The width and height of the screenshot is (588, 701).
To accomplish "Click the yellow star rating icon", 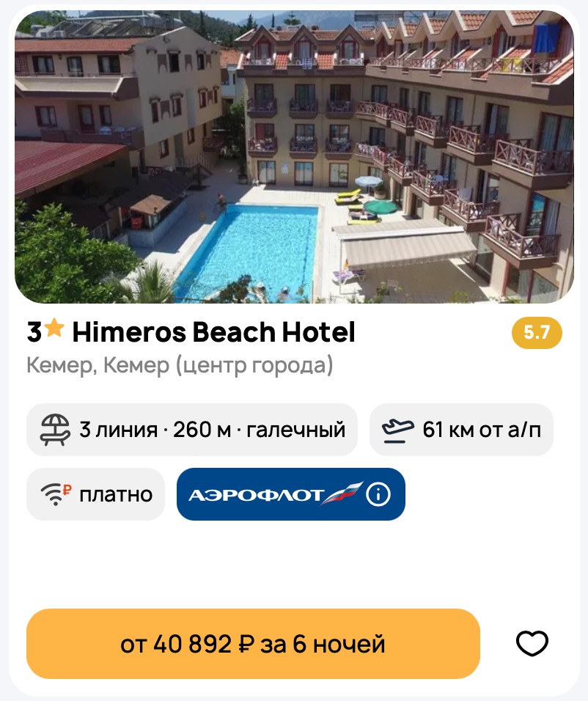I will (x=54, y=328).
